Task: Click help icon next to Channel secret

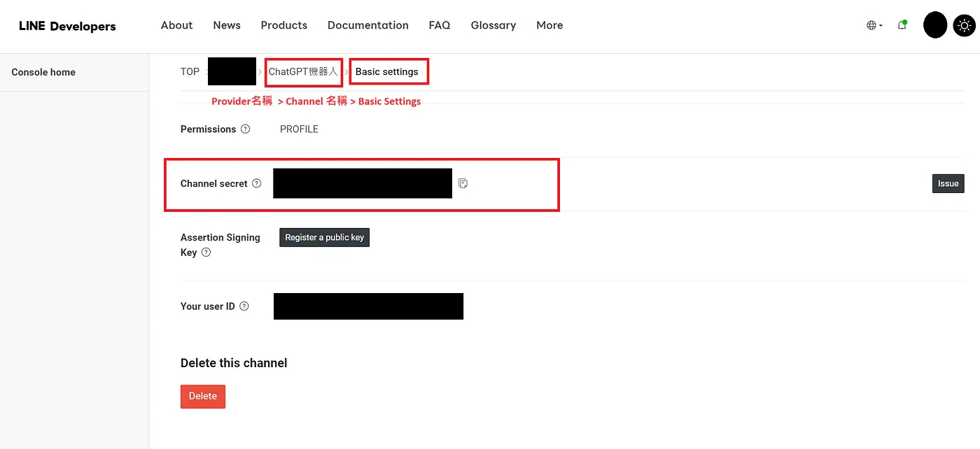Action: pos(257,184)
